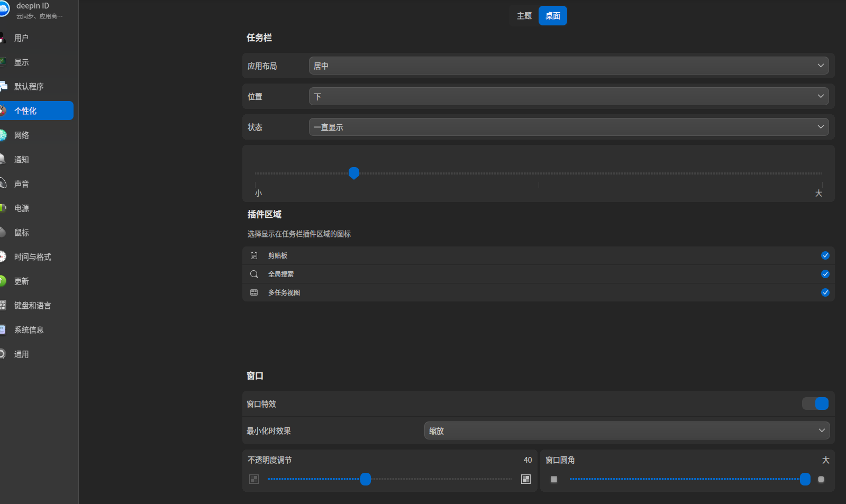Click the square corner icon for 窗口圆角

tap(554, 479)
